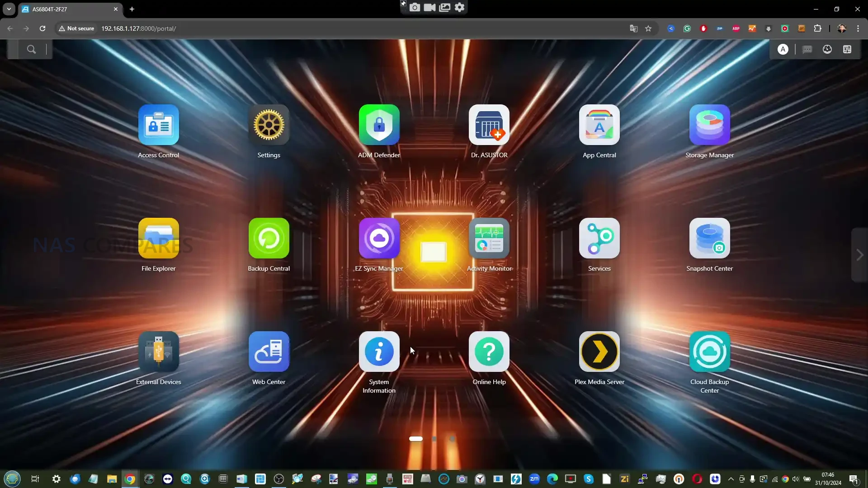This screenshot has height=488, width=868.
Task: Open the External Devices app
Action: (x=158, y=352)
